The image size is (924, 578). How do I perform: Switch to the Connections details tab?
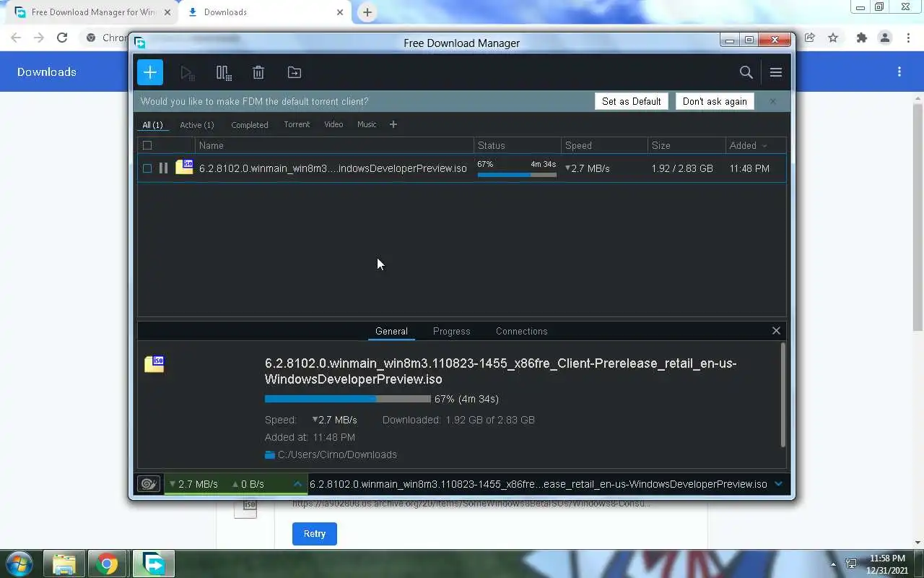click(521, 331)
